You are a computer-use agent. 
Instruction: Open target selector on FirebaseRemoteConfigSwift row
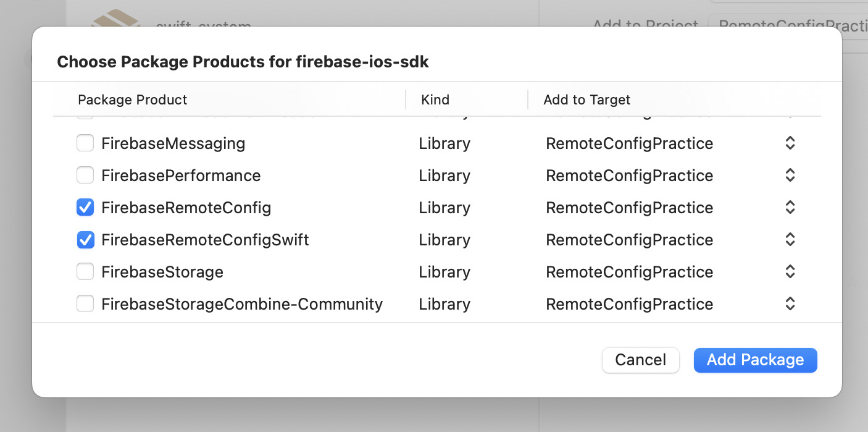tap(790, 239)
